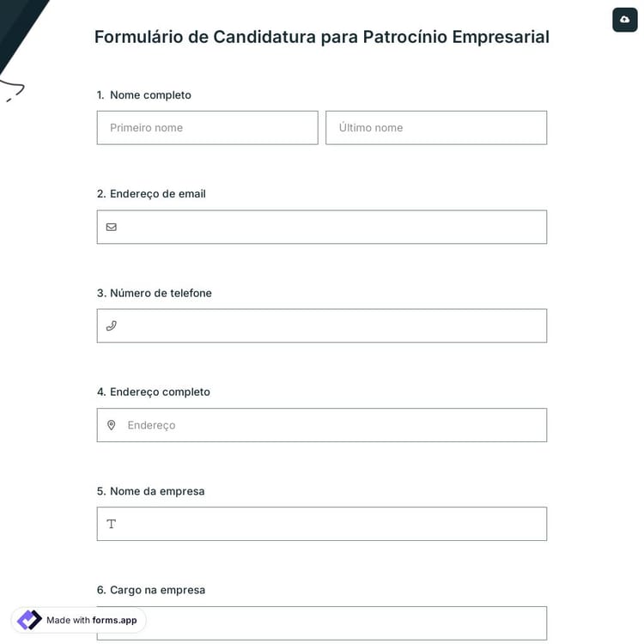Screen dimensions: 644x644
Task: Click the Nome completo question label
Action: pyautogui.click(x=150, y=94)
